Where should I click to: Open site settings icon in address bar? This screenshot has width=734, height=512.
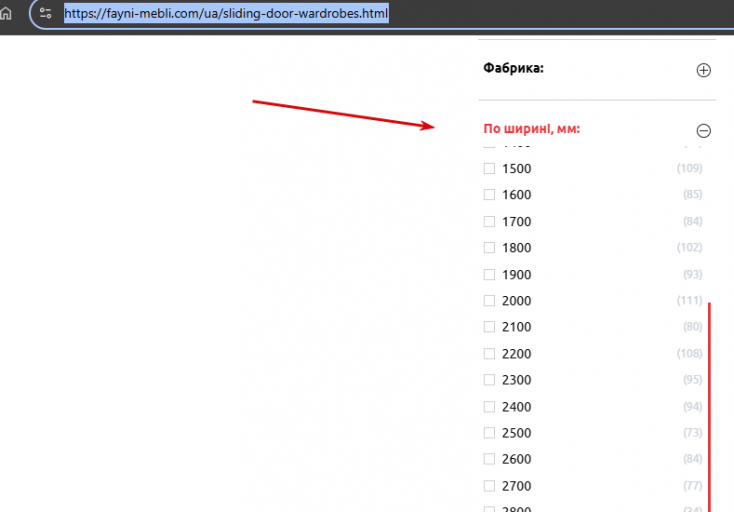click(45, 13)
